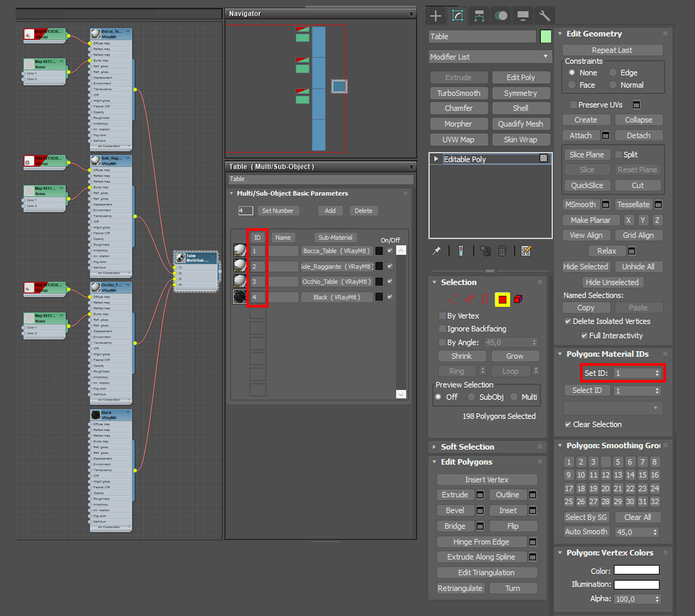Click the table object color swatch
The image size is (695, 616).
tap(546, 37)
